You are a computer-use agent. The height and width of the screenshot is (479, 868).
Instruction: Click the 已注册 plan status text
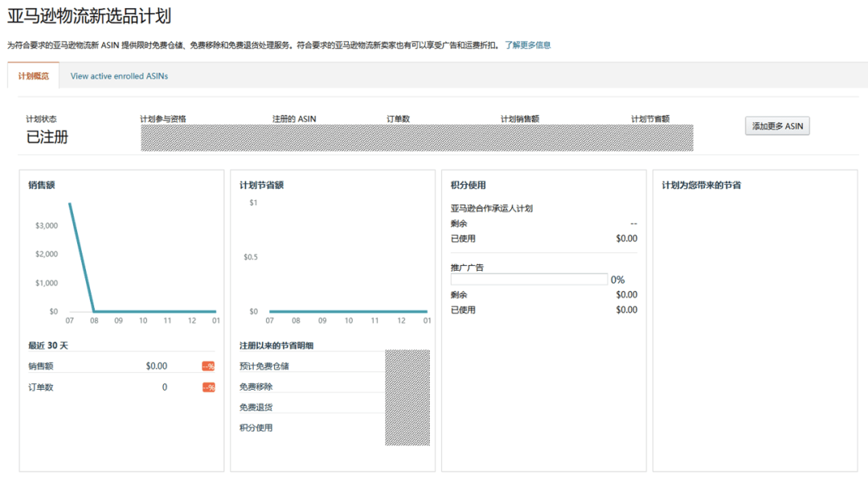tap(47, 137)
